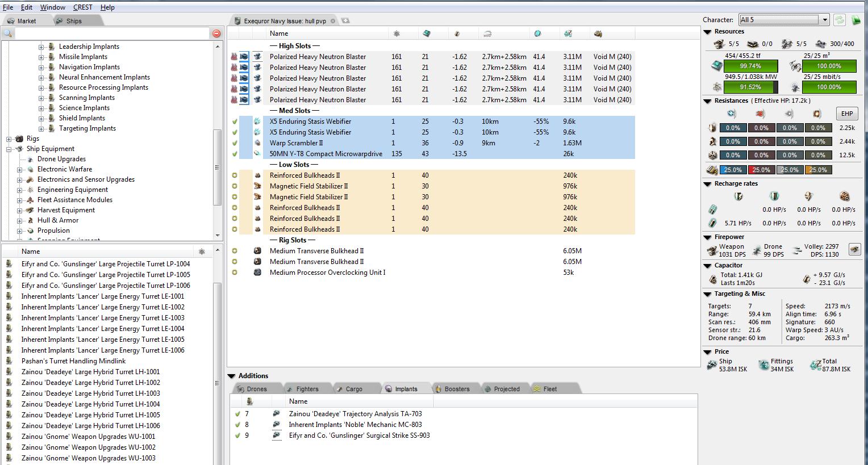This screenshot has height=465, width=868.
Task: Click the refresh character list icon
Action: [840, 20]
